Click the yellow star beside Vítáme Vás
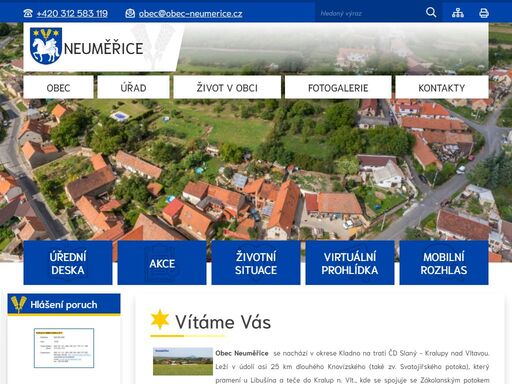 click(160, 319)
